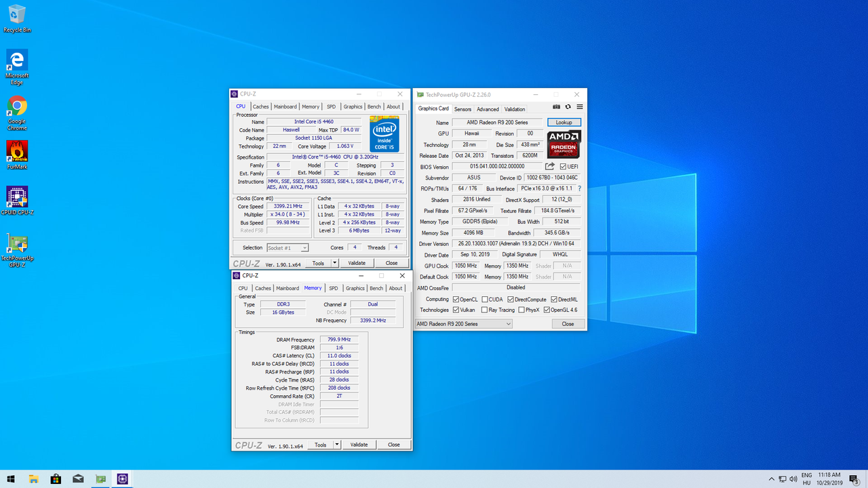Take a GPU-Z screenshot with the camera icon

click(557, 106)
